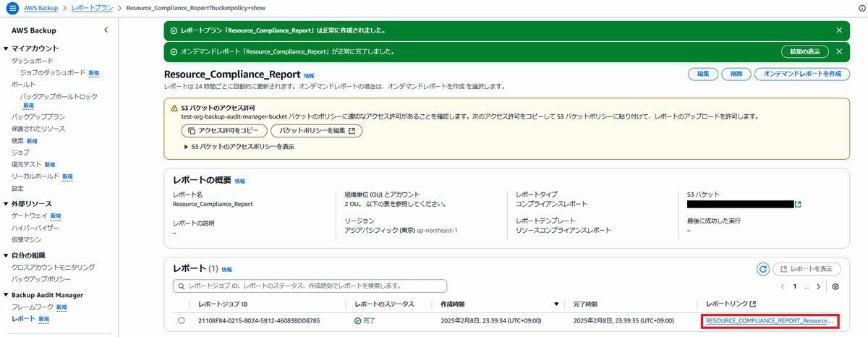Dismiss the on-demand report completed banner
Image resolution: width=868 pixels, height=337 pixels.
point(839,51)
